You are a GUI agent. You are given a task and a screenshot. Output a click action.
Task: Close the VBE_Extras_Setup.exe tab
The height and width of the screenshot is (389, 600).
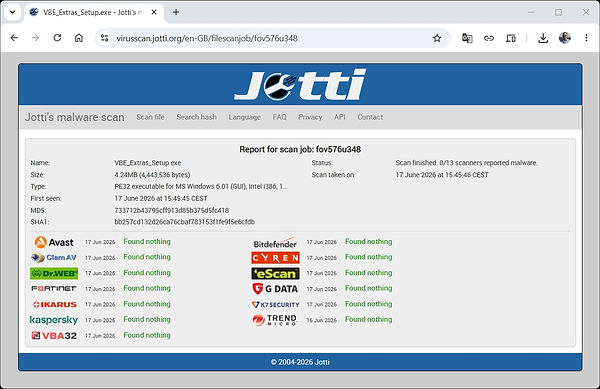tap(154, 12)
